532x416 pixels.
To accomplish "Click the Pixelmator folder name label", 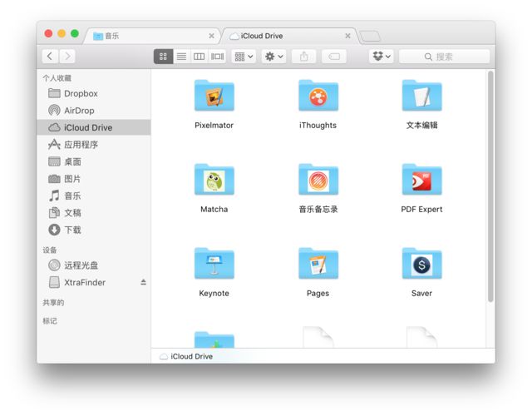I will (214, 126).
